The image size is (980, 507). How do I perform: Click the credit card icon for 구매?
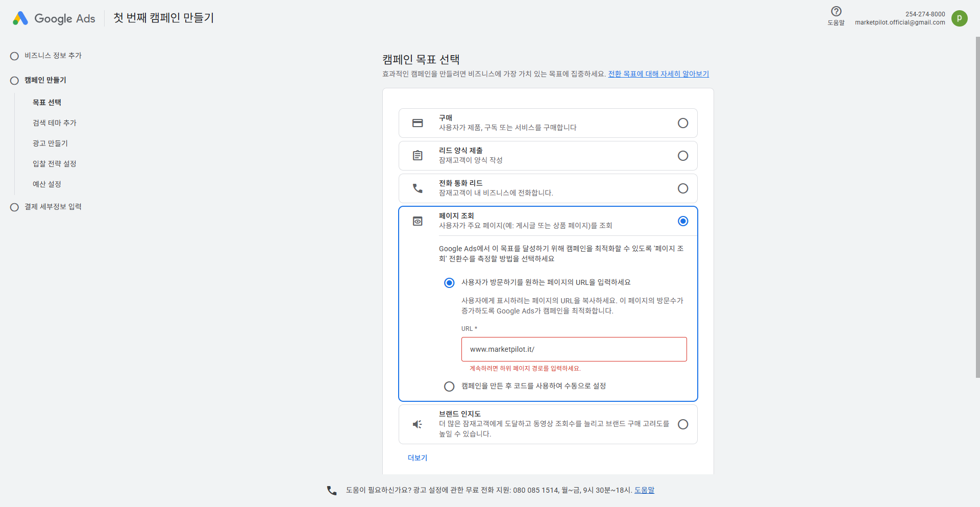[418, 123]
